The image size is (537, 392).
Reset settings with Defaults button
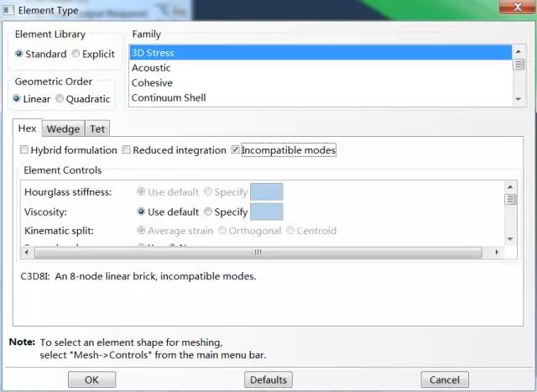268,379
